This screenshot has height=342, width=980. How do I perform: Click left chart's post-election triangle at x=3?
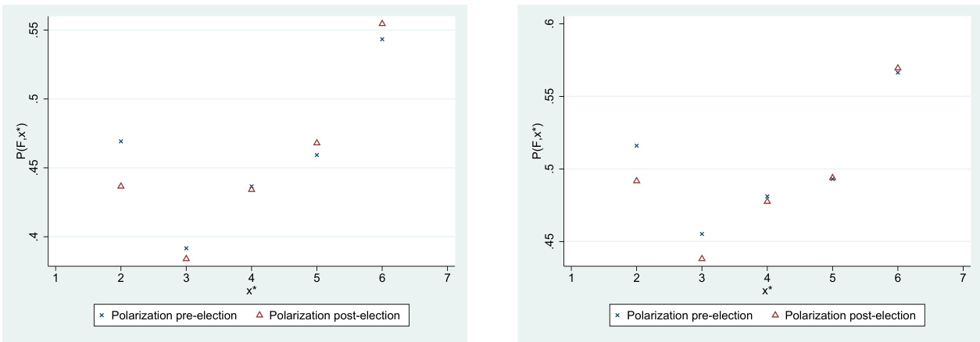186,258
